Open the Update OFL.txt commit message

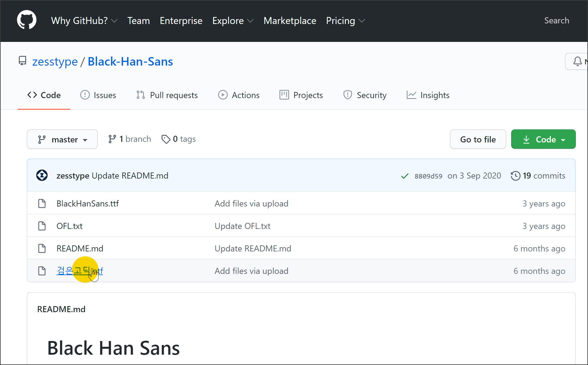242,226
